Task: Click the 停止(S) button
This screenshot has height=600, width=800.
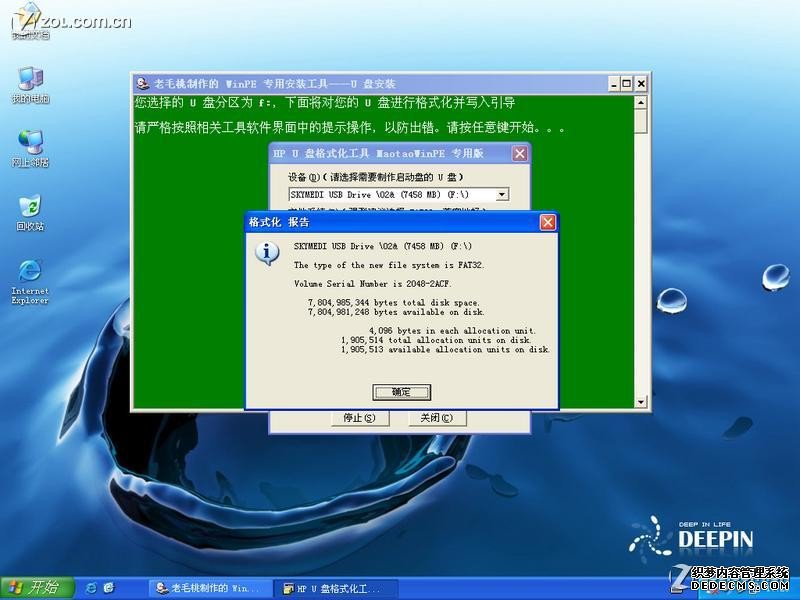Action: (x=359, y=418)
